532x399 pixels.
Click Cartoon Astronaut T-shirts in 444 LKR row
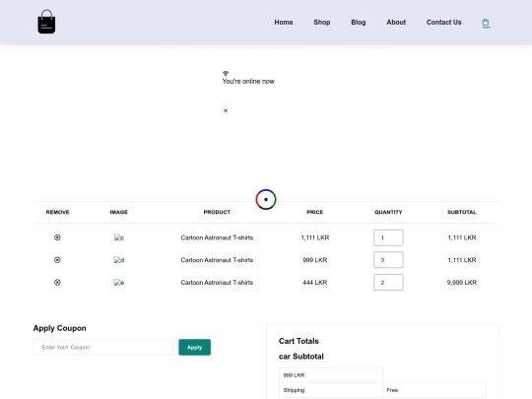click(x=217, y=283)
